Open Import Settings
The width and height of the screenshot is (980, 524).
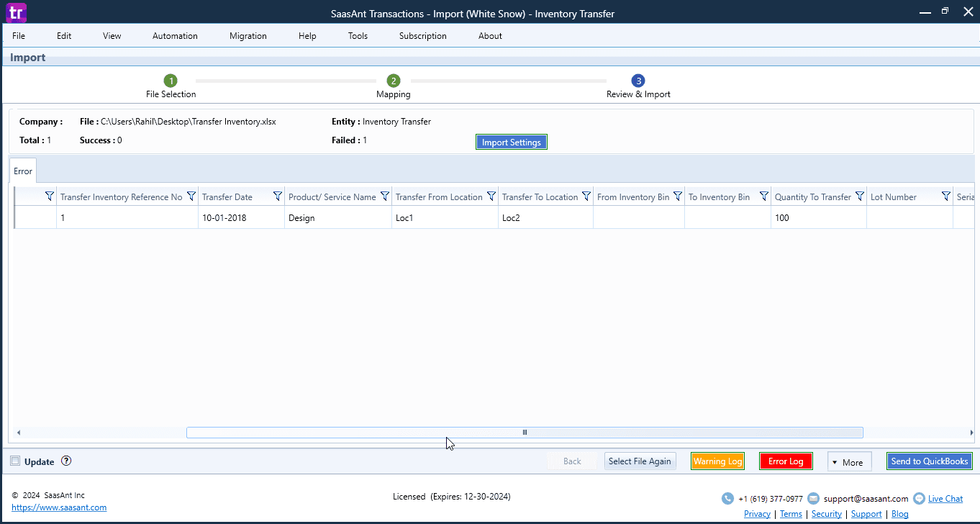512,143
